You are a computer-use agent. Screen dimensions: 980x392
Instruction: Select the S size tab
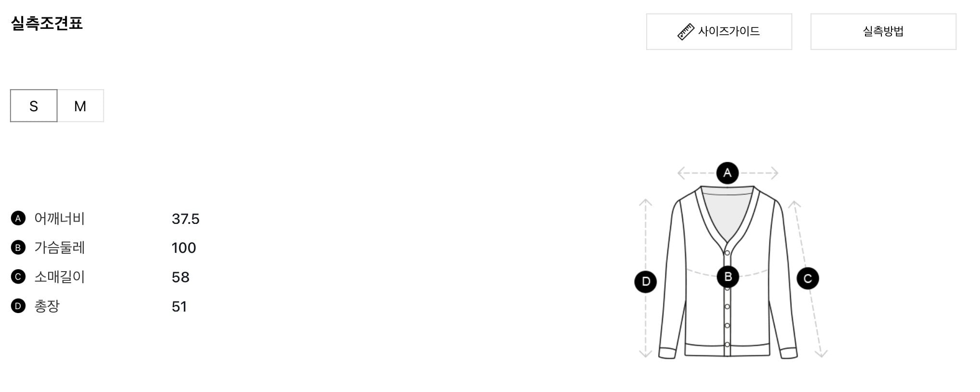[x=34, y=105]
